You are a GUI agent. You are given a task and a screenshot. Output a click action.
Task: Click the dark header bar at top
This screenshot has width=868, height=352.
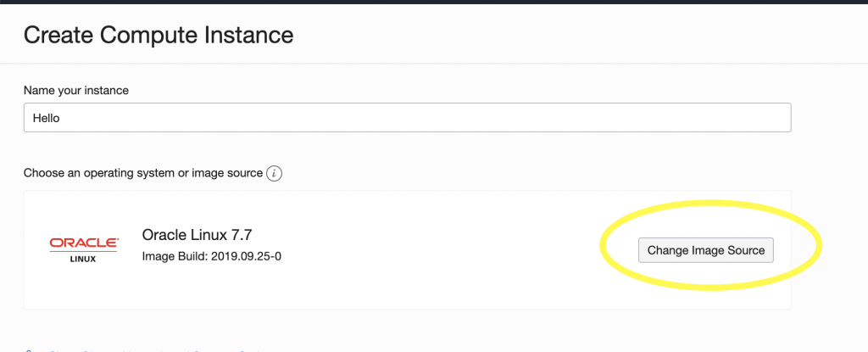pos(434,2)
